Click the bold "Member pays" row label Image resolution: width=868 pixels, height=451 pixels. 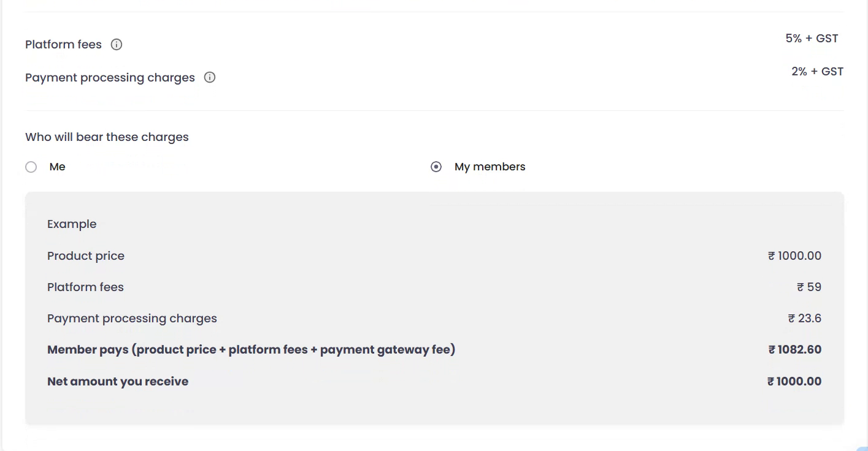tap(251, 350)
